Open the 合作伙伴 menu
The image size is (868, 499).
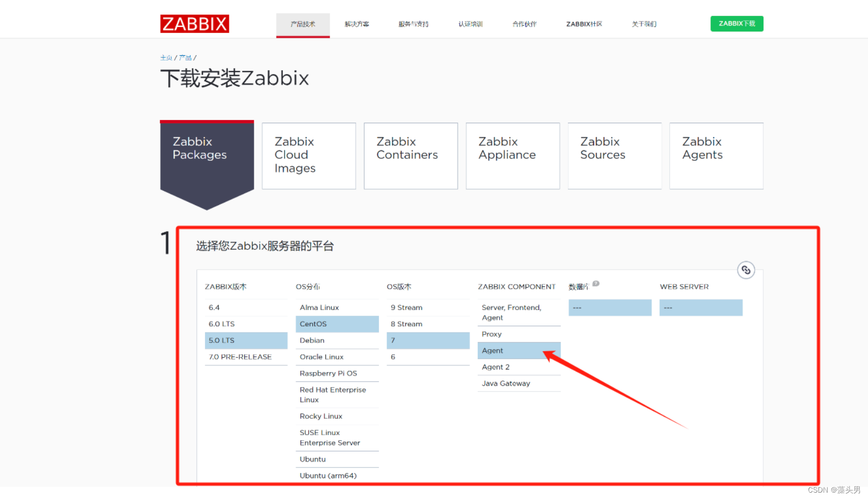tap(525, 24)
